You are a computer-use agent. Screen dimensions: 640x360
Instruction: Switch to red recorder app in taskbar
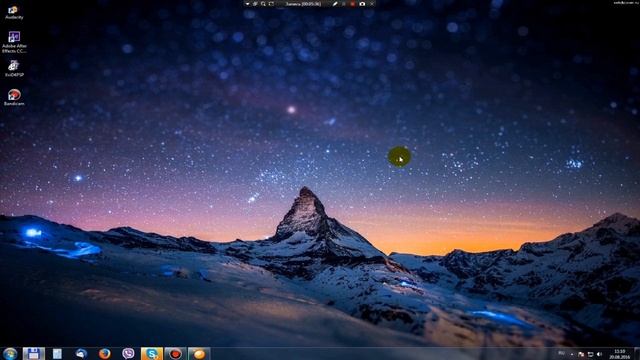coord(175,353)
